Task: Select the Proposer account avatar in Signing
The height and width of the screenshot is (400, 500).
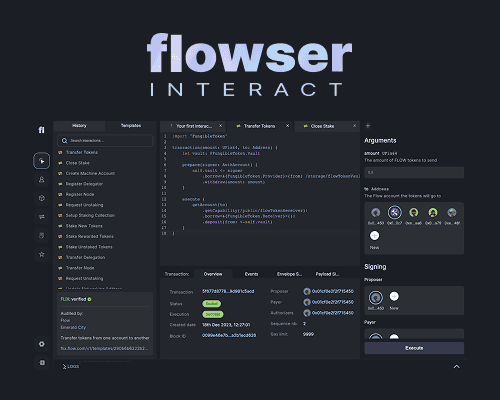Action: (x=376, y=297)
